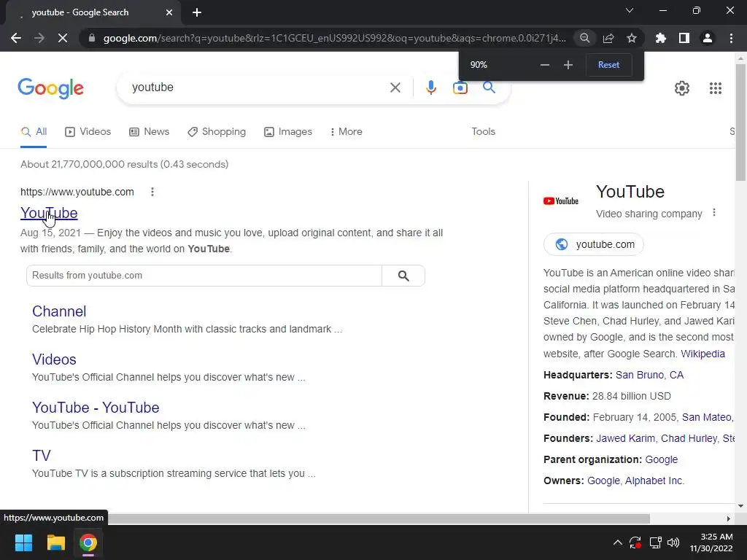This screenshot has height=560, width=747.
Task: Expand the More search categories menu
Action: [x=347, y=132]
